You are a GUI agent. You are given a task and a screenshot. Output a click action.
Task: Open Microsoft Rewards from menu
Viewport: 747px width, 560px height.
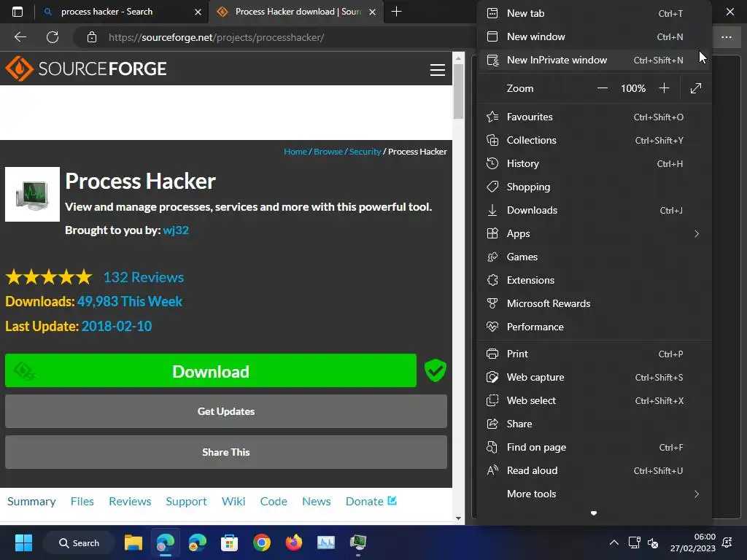(x=594, y=303)
